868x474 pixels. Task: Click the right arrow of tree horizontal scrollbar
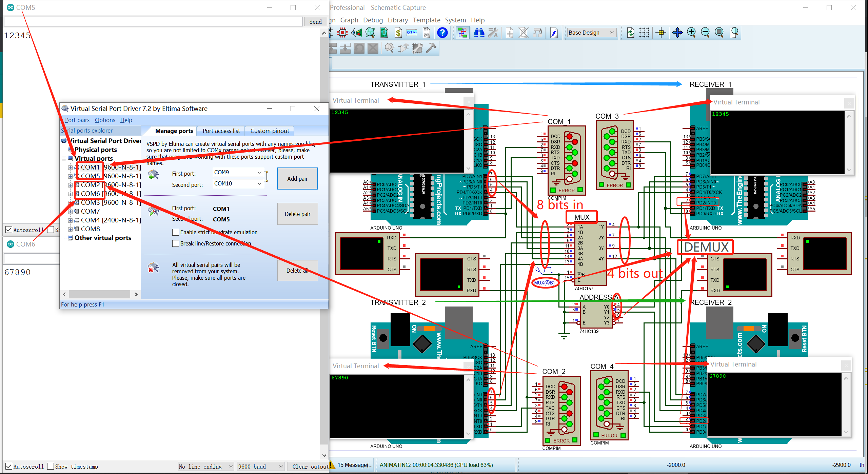136,294
